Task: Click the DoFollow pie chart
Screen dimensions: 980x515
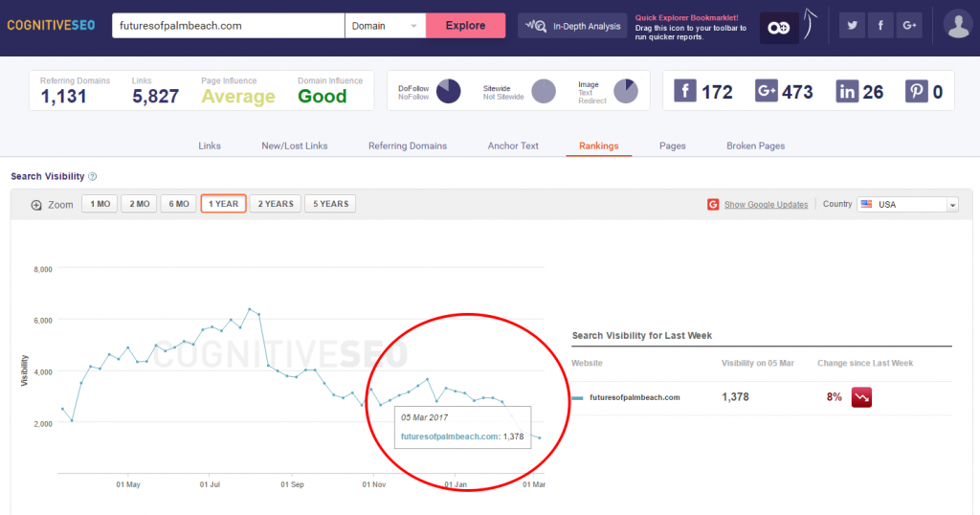Action: pyautogui.click(x=448, y=91)
